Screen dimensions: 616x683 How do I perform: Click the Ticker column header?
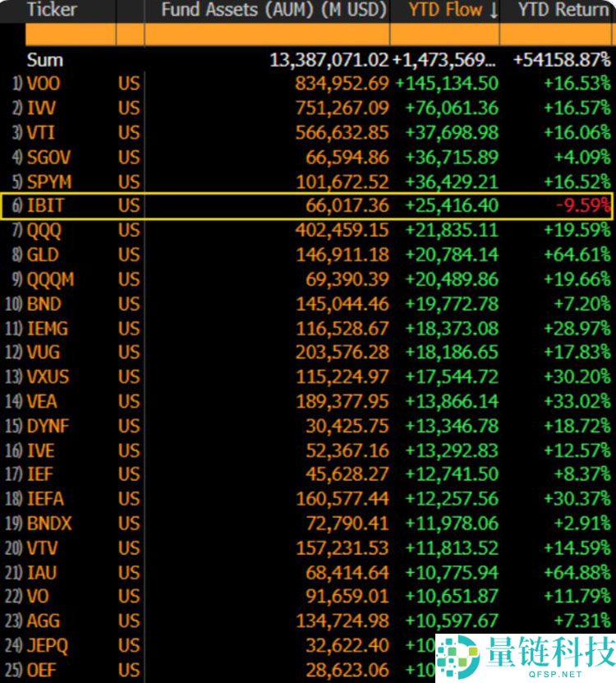pyautogui.click(x=52, y=10)
